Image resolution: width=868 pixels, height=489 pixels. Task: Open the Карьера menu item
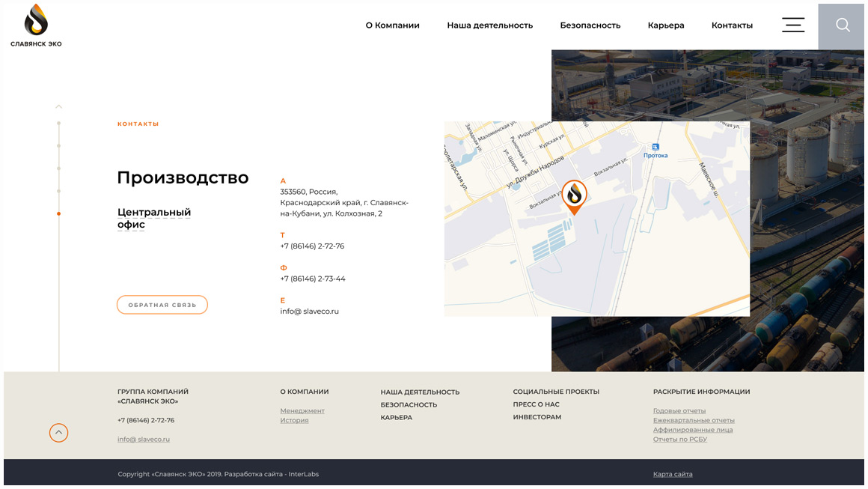tap(666, 25)
